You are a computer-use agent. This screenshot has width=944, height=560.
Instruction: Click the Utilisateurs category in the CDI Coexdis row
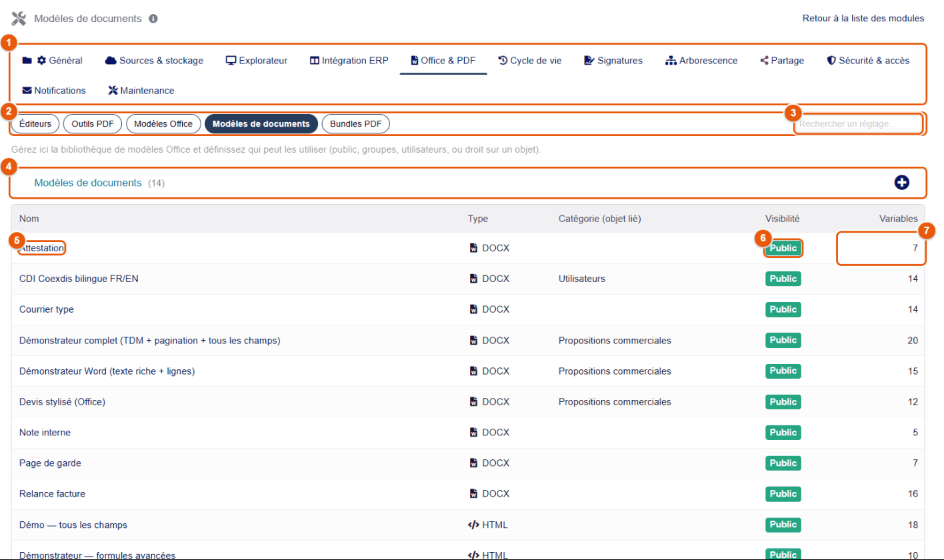pyautogui.click(x=582, y=279)
